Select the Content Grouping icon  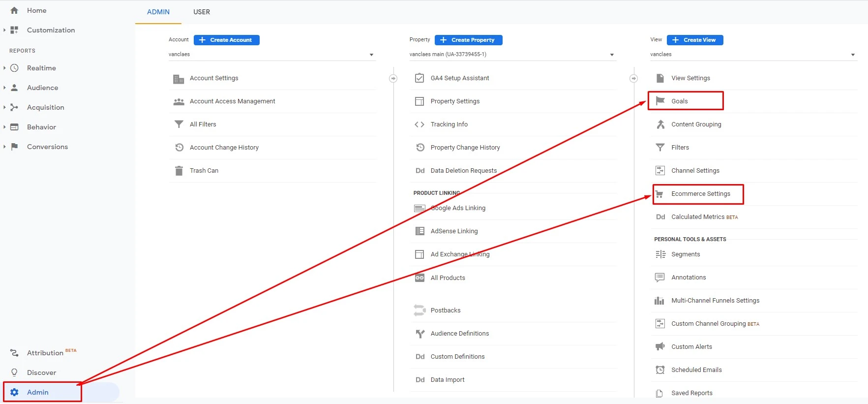[660, 124]
